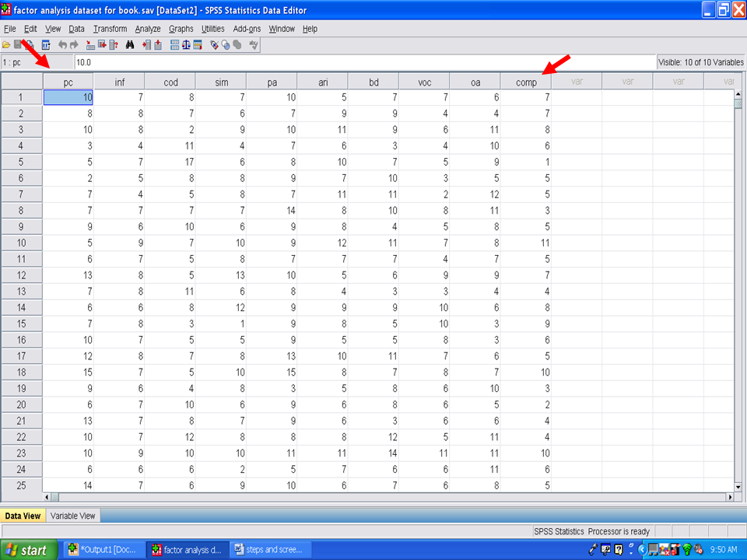This screenshot has width=747, height=560.
Task: Switch to Output1 document in taskbar
Action: point(102,550)
